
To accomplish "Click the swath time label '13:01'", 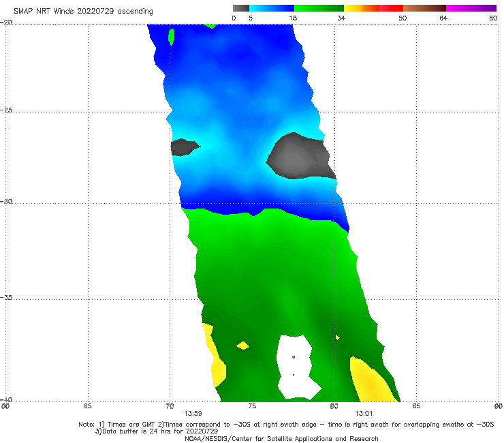I will coord(364,414).
